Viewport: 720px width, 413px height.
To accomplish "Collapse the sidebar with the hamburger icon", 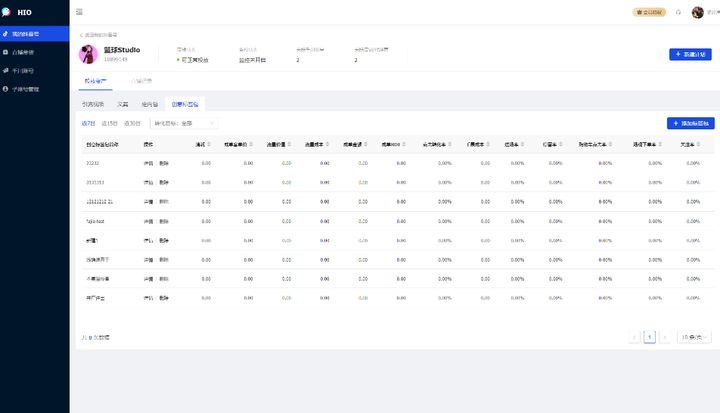I will click(80, 12).
